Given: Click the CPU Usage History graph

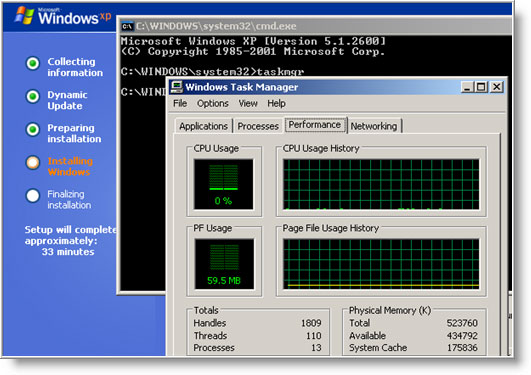Looking at the screenshot, I should 381,185.
